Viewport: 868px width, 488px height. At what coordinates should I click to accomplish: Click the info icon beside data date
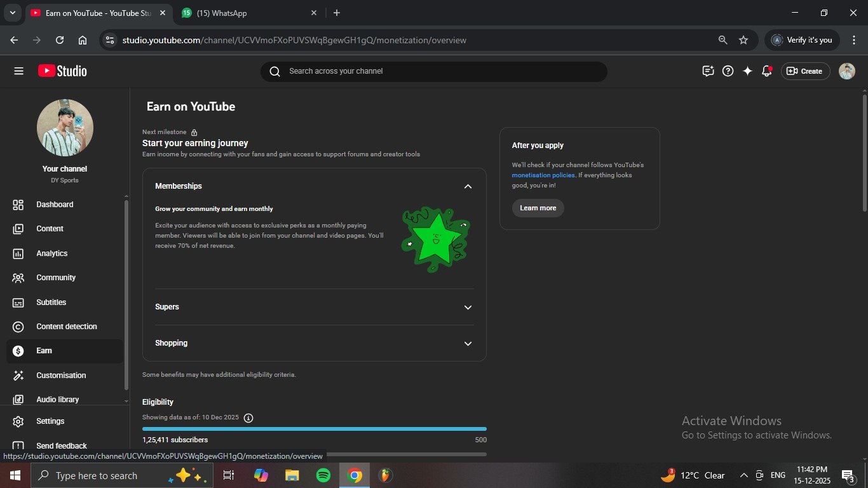tap(248, 418)
